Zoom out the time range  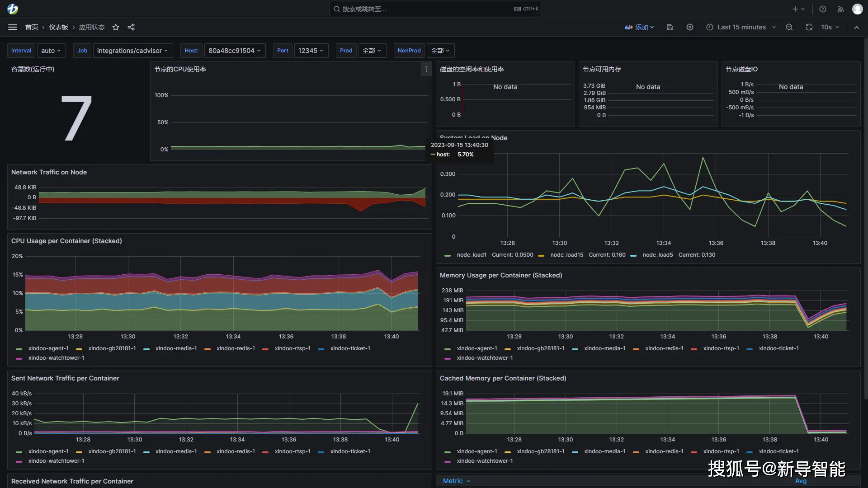[789, 27]
